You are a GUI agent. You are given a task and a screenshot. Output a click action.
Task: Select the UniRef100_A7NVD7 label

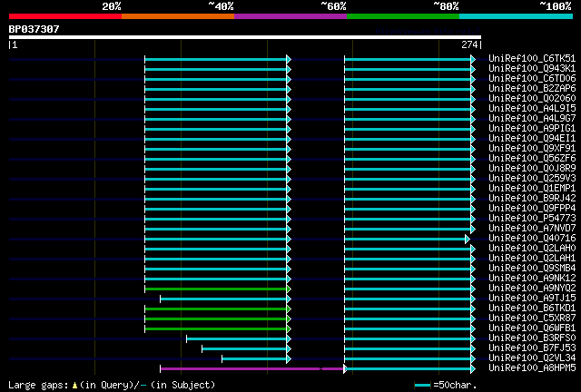click(x=532, y=229)
